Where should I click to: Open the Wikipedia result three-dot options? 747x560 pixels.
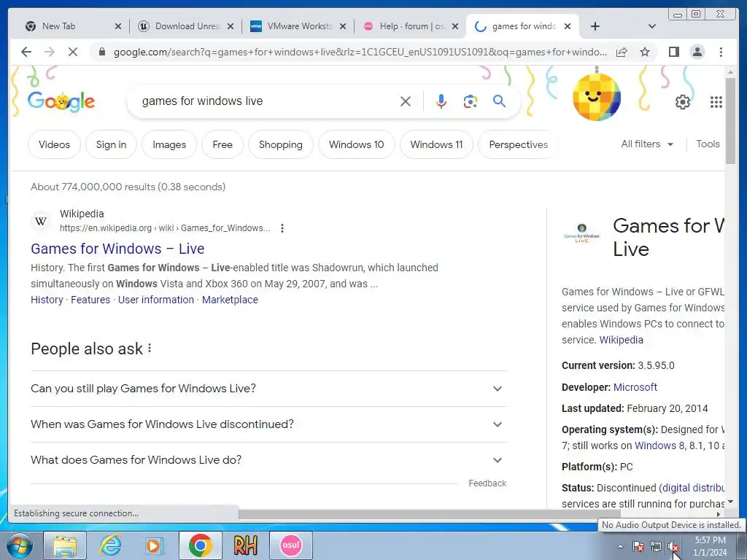tap(282, 228)
